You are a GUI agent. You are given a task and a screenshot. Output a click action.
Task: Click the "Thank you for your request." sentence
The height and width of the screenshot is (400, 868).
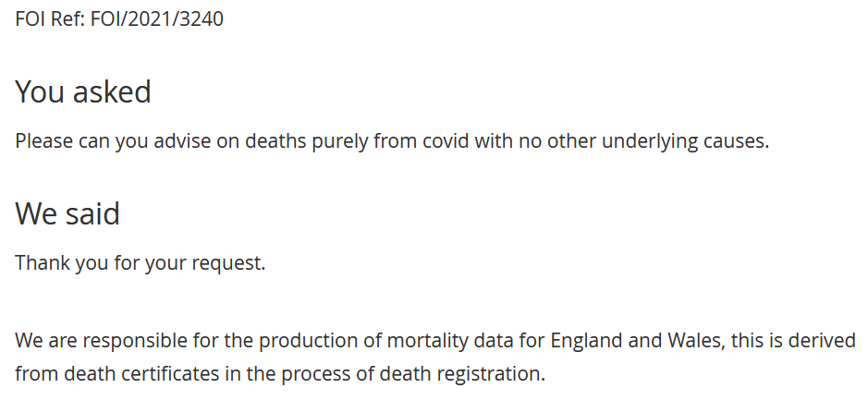[141, 262]
